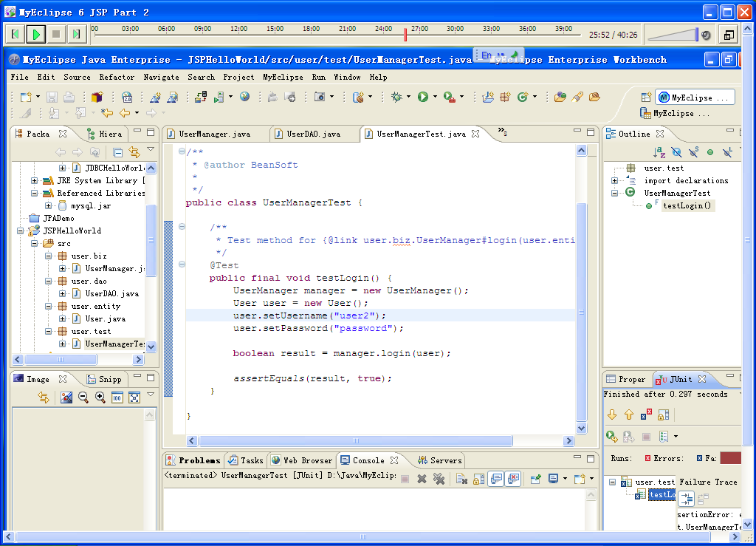Click the New wizard toolbar icon
This screenshot has width=756, height=546.
pos(26,97)
